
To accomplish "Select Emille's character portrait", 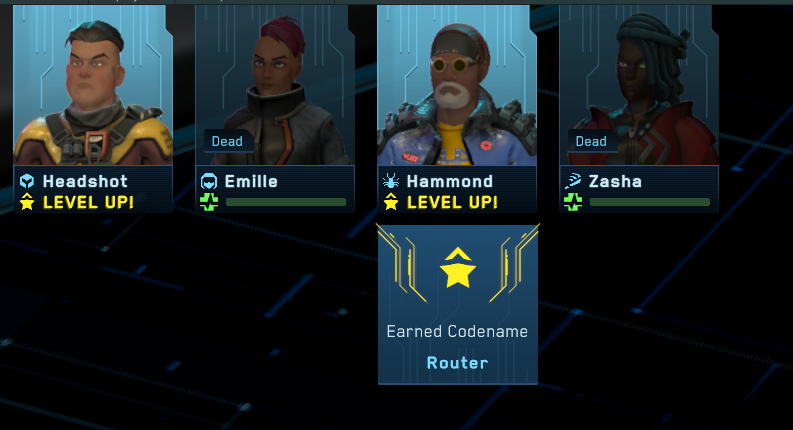I will 275,85.
